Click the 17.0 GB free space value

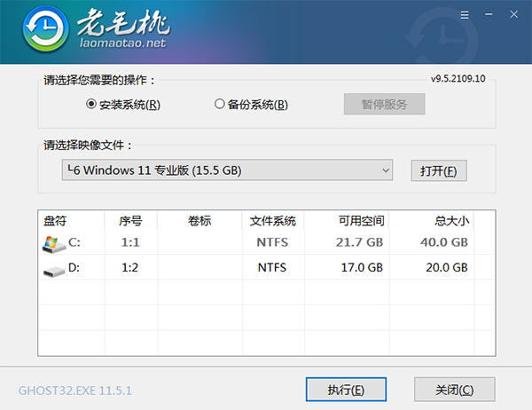(x=362, y=268)
